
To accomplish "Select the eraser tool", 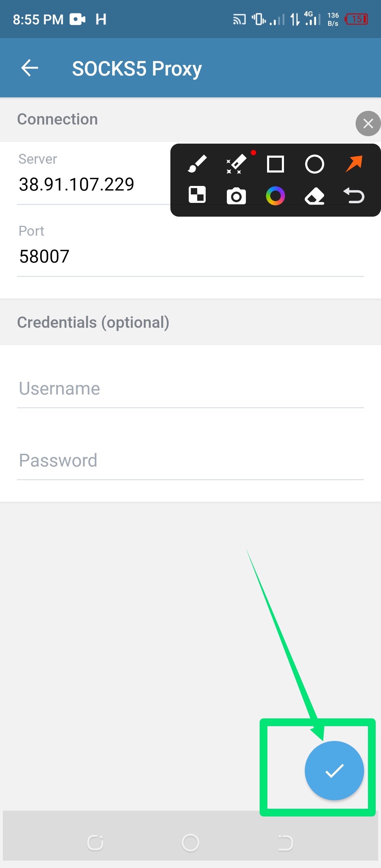I will [x=314, y=196].
